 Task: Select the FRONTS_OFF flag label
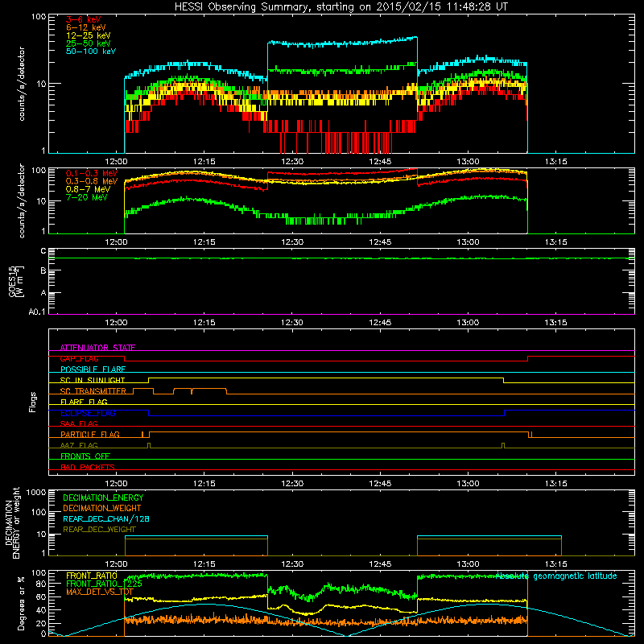tap(85, 456)
